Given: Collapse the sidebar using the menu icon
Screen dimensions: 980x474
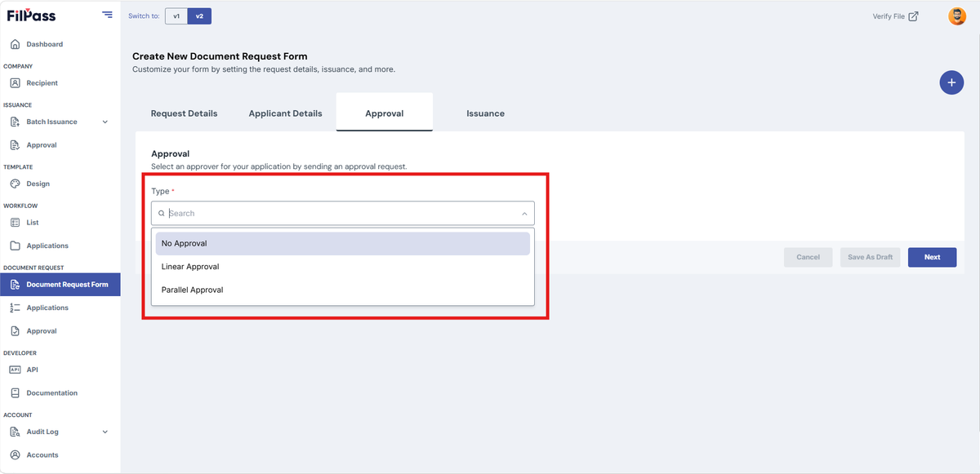Looking at the screenshot, I should click(107, 15).
